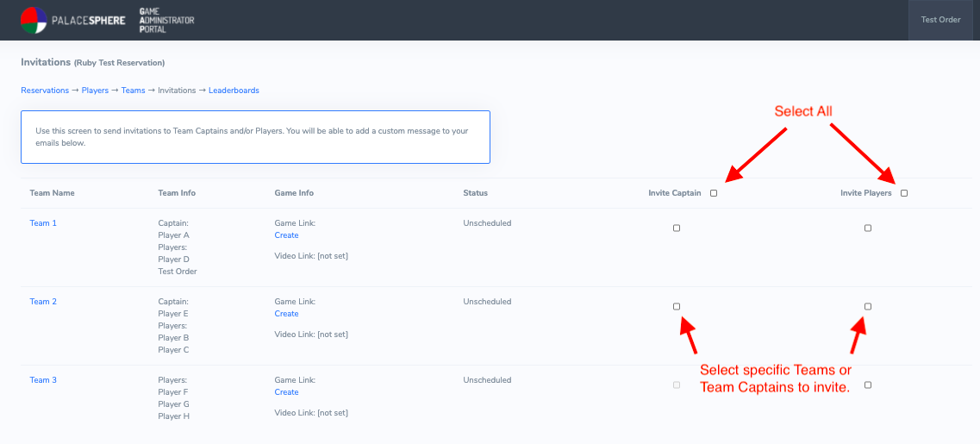Click the Game Administrator Portal title
Viewport: 980px width, 444px height.
pyautogui.click(x=167, y=20)
